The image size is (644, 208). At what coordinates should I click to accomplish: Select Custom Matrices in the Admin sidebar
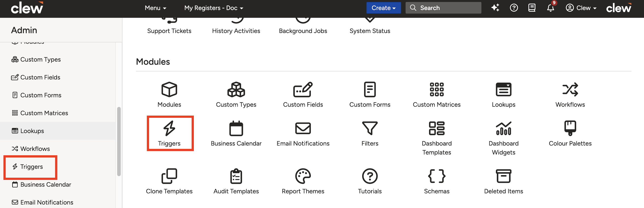coord(40,113)
